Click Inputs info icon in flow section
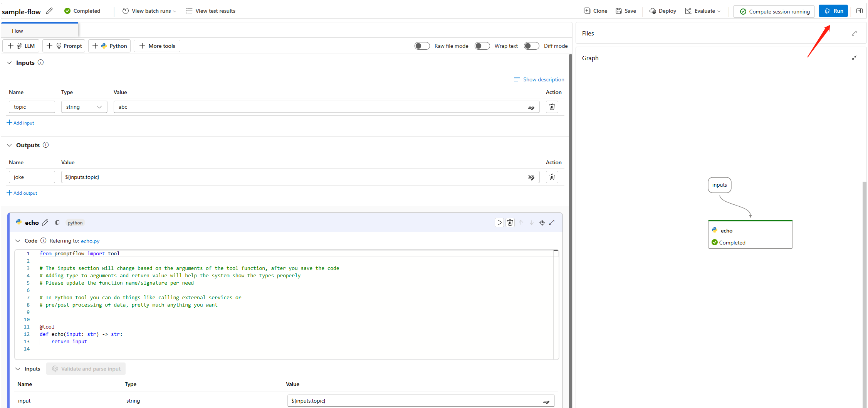This screenshot has width=868, height=408. point(40,62)
